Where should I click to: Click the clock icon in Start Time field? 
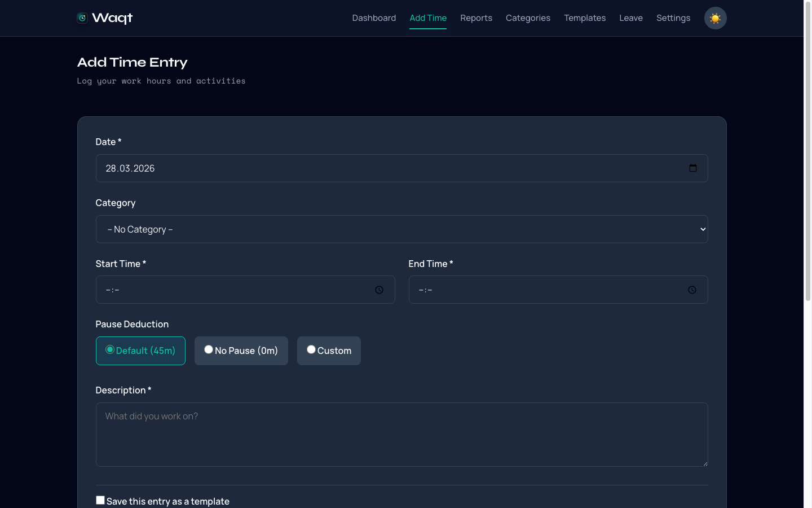(378, 290)
